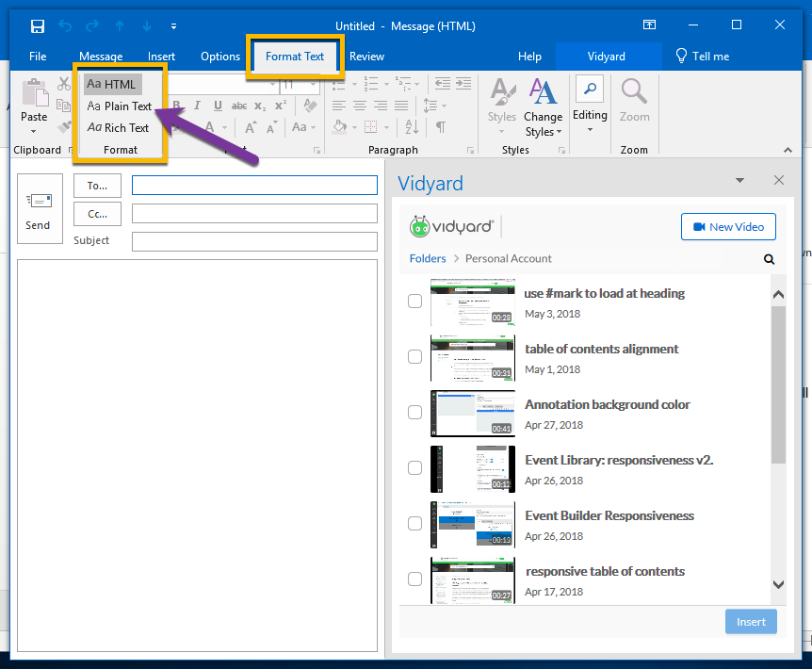This screenshot has width=812, height=669.
Task: Switch to the Message tab
Action: [101, 57]
